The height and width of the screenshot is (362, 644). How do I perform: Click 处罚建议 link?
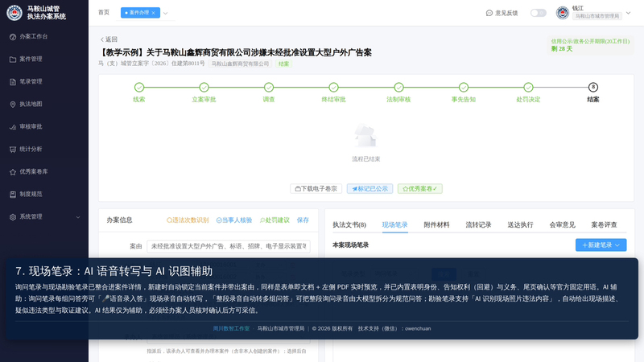(x=275, y=220)
